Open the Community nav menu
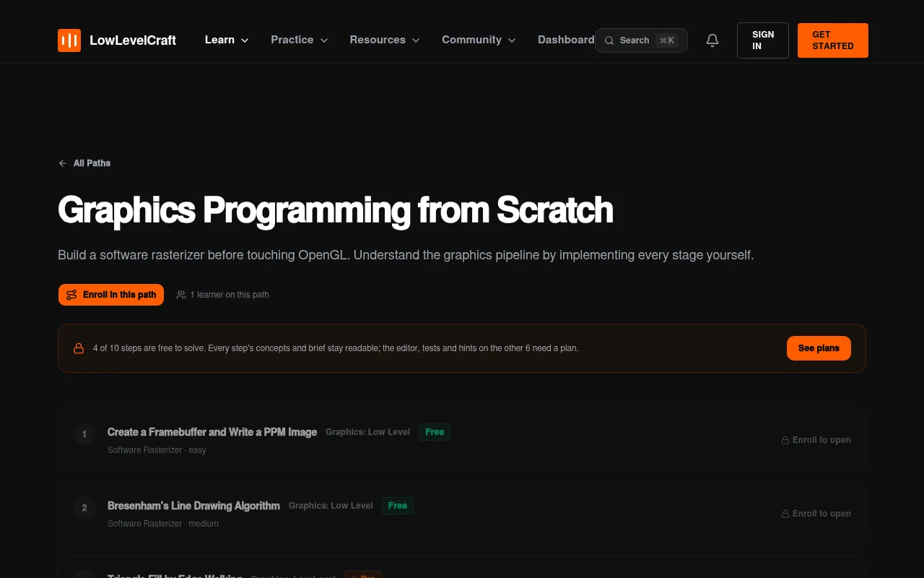The height and width of the screenshot is (578, 924). pyautogui.click(x=479, y=40)
